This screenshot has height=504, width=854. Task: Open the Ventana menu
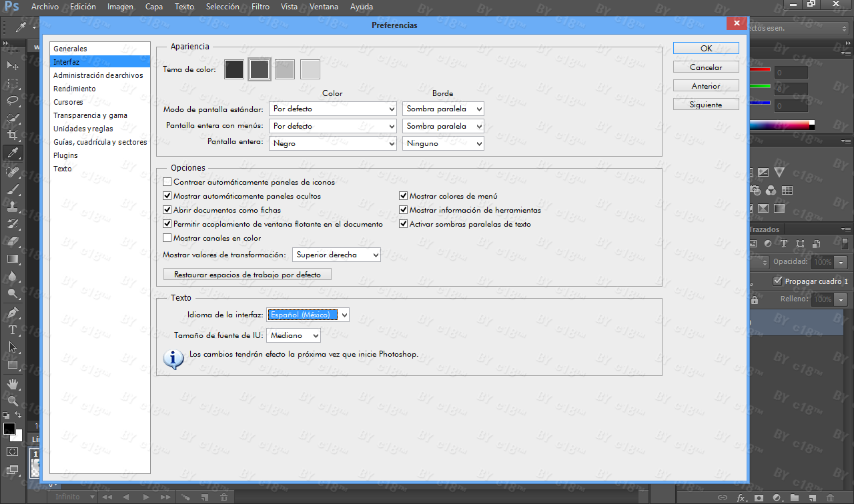[x=324, y=7]
